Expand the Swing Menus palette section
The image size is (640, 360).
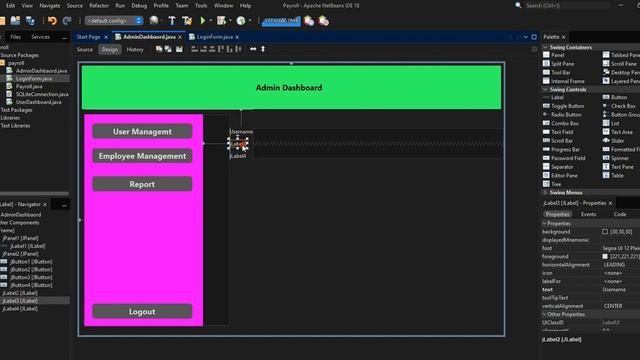(545, 193)
